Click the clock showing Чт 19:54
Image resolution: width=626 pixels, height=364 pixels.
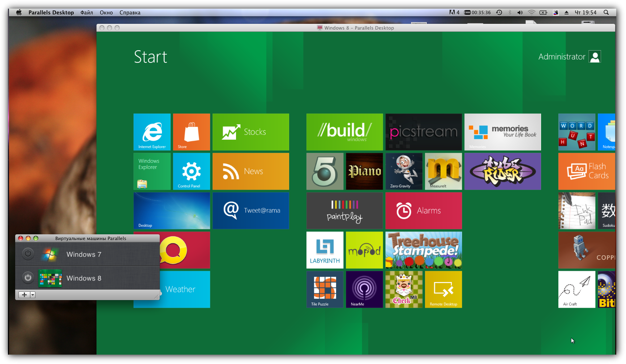click(x=586, y=12)
